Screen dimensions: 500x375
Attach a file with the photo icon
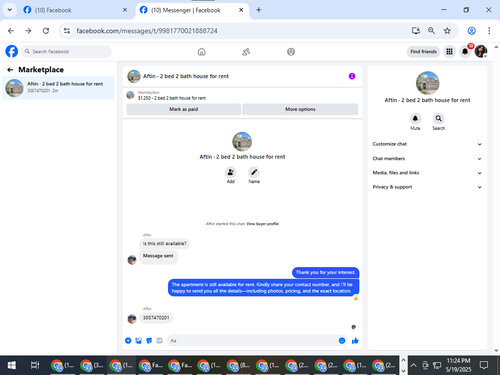(x=139, y=341)
